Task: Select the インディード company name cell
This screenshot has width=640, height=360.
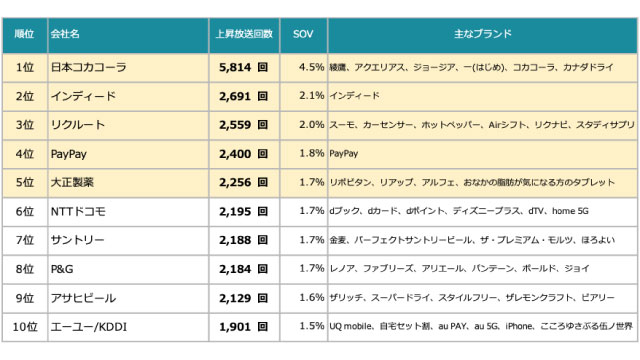Action: point(128,96)
